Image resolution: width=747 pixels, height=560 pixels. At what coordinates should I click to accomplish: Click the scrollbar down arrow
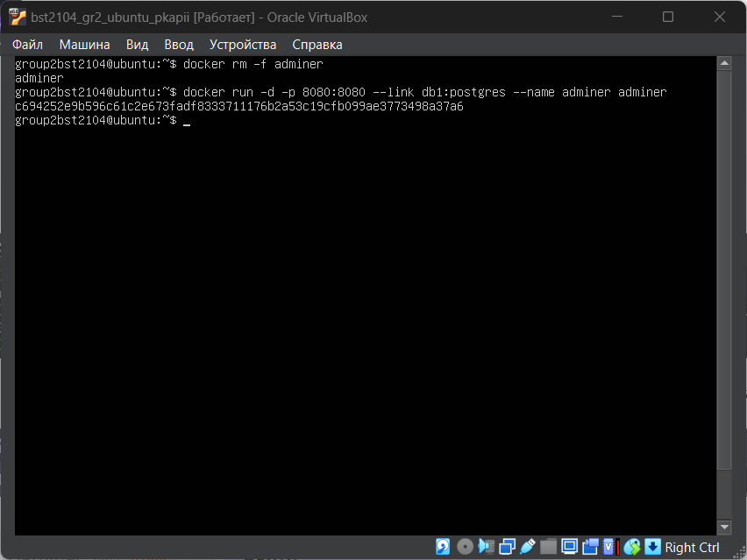[x=724, y=528]
